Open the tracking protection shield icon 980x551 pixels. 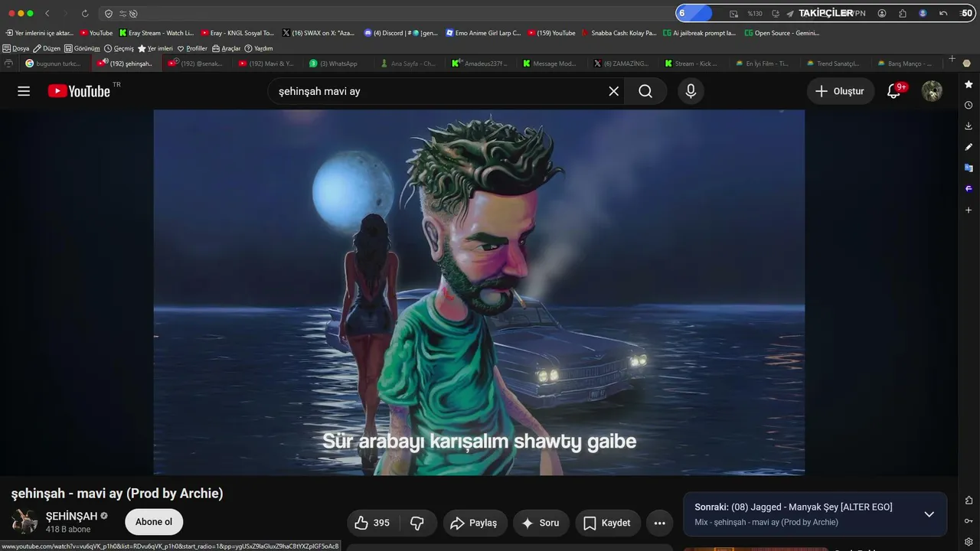(109, 13)
